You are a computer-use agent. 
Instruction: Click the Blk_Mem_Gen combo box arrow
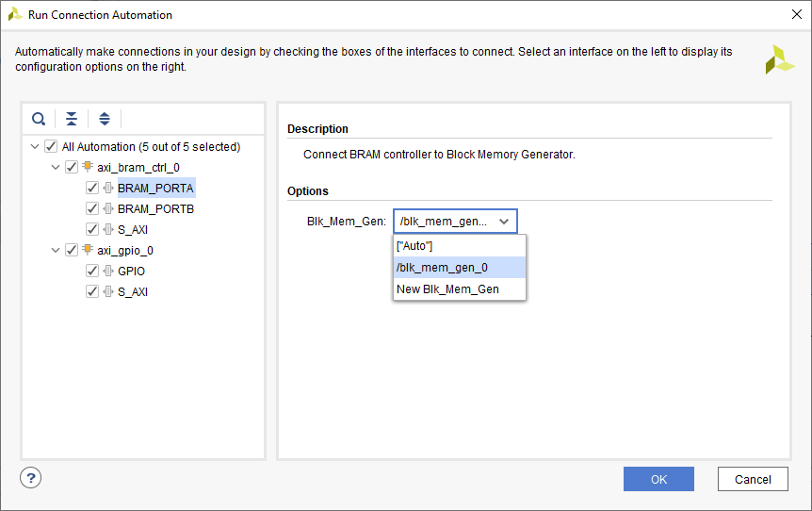[x=504, y=222]
